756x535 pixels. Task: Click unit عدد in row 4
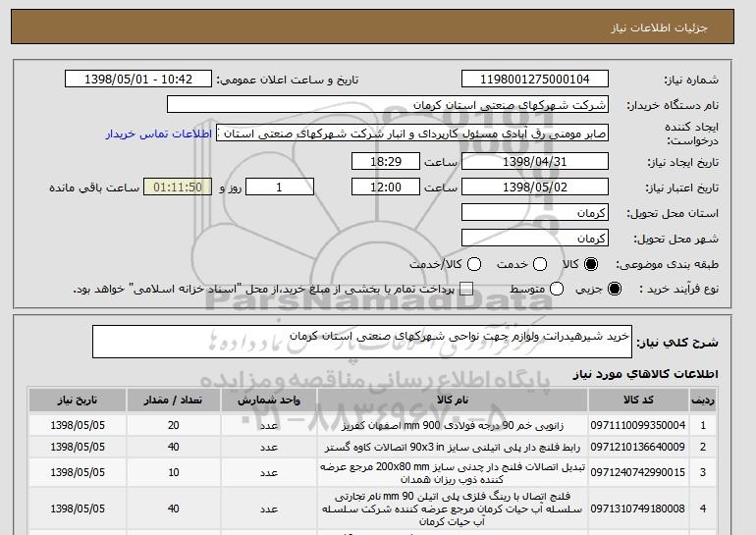(269, 508)
